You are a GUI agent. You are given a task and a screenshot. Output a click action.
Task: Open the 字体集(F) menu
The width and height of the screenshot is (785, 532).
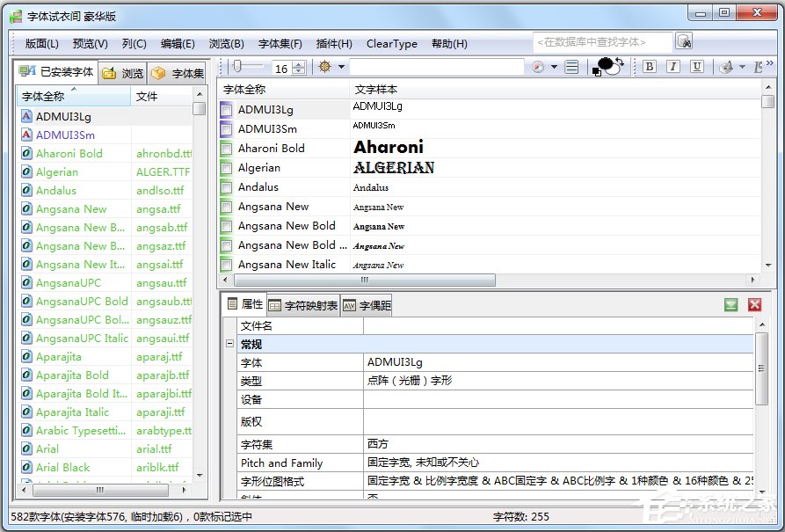coord(280,44)
